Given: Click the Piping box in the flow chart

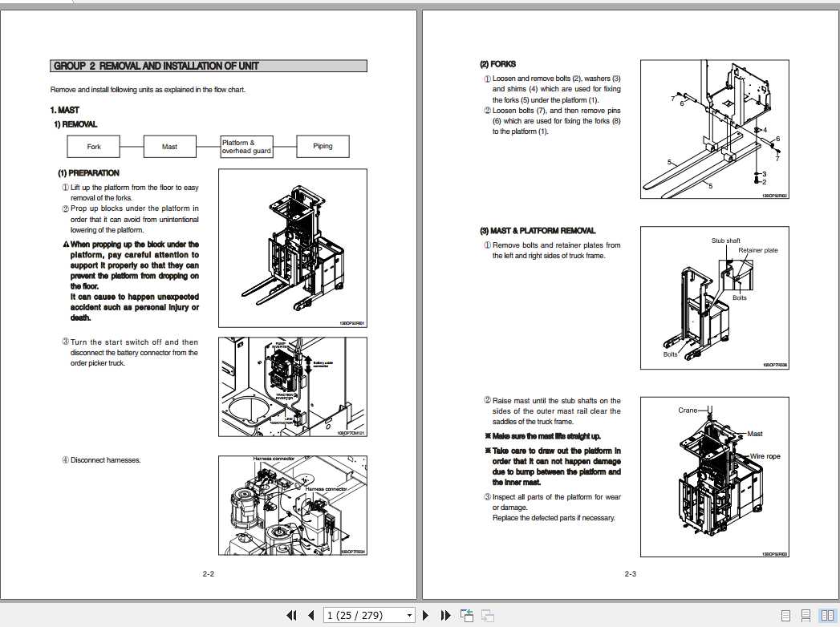Looking at the screenshot, I should tap(323, 147).
